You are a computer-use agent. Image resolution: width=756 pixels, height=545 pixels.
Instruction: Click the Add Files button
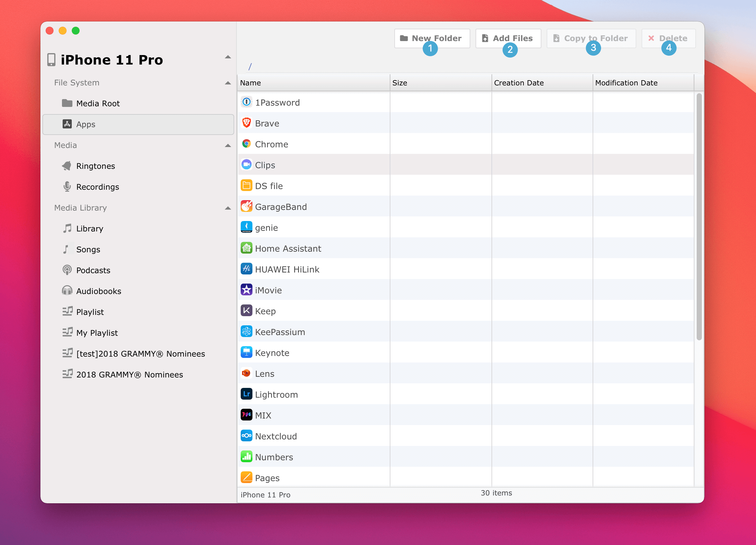(508, 38)
